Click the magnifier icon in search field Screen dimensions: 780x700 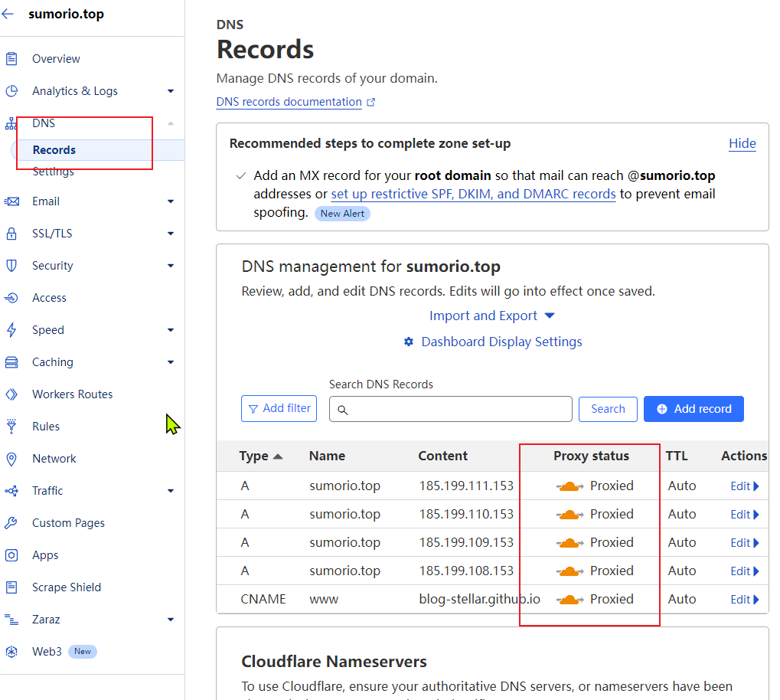pos(343,410)
